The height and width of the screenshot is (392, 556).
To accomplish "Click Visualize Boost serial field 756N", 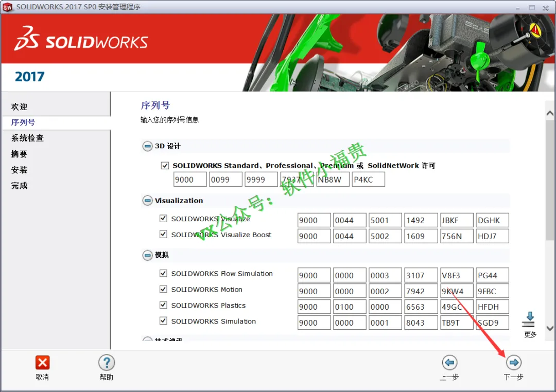I will (x=457, y=236).
